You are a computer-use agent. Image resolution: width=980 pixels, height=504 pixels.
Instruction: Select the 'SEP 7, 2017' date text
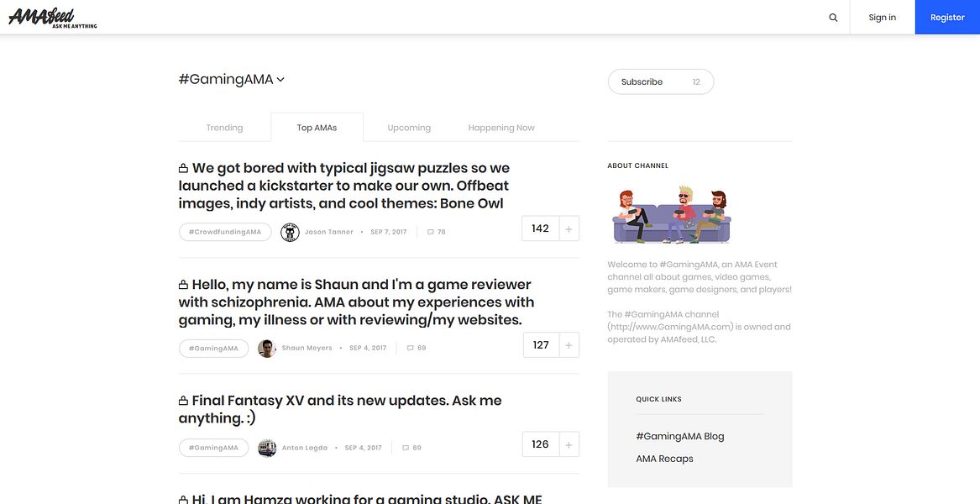tap(389, 232)
